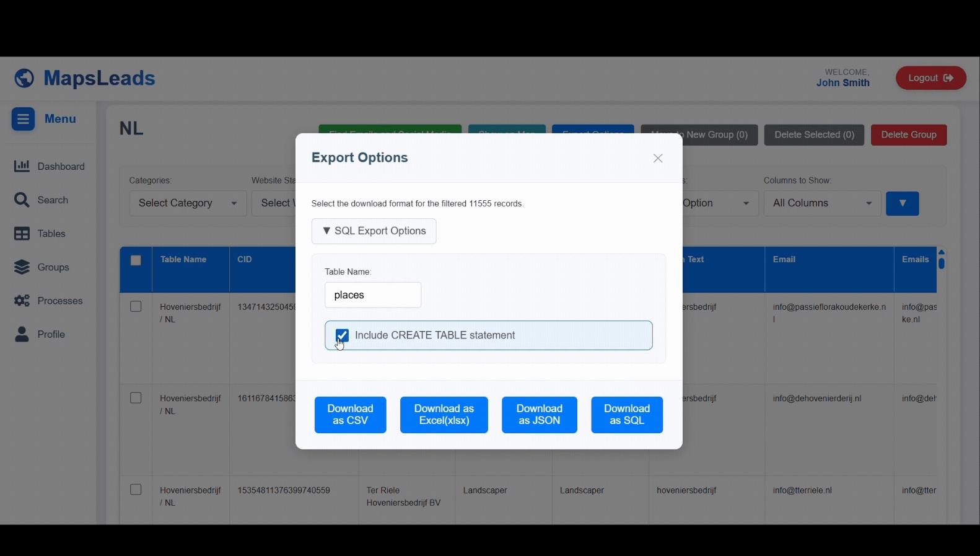Click the MapsLeads globe logo icon
Screen dimensions: 980x556
tap(24, 79)
